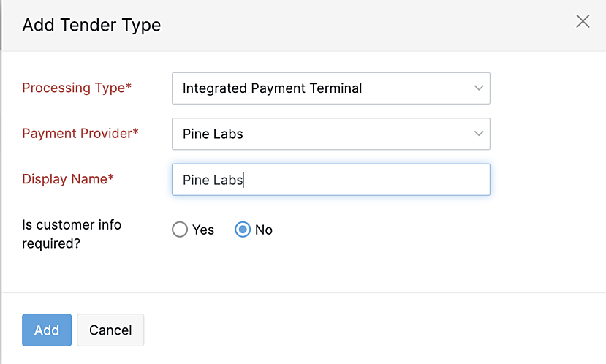Open the Processing Type dropdown
This screenshot has width=606, height=364.
coord(330,88)
